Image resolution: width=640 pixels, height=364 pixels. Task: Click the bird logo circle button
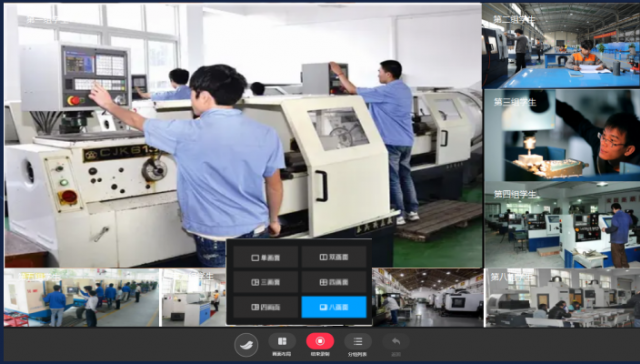click(246, 345)
